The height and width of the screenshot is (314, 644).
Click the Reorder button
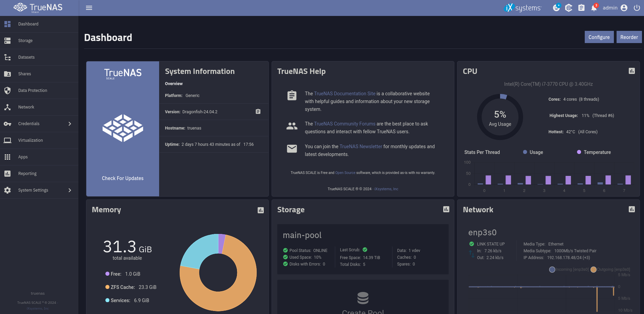click(629, 37)
